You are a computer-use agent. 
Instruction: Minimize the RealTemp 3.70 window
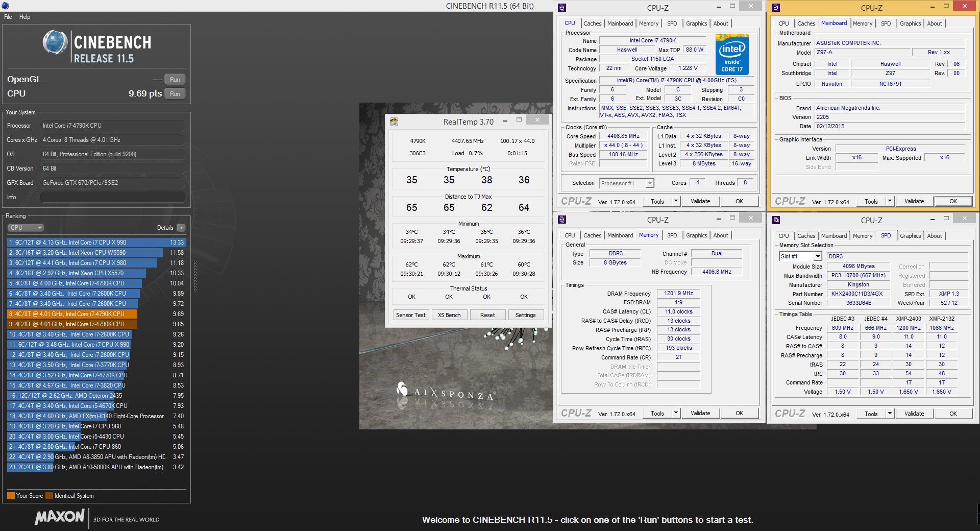pos(505,120)
